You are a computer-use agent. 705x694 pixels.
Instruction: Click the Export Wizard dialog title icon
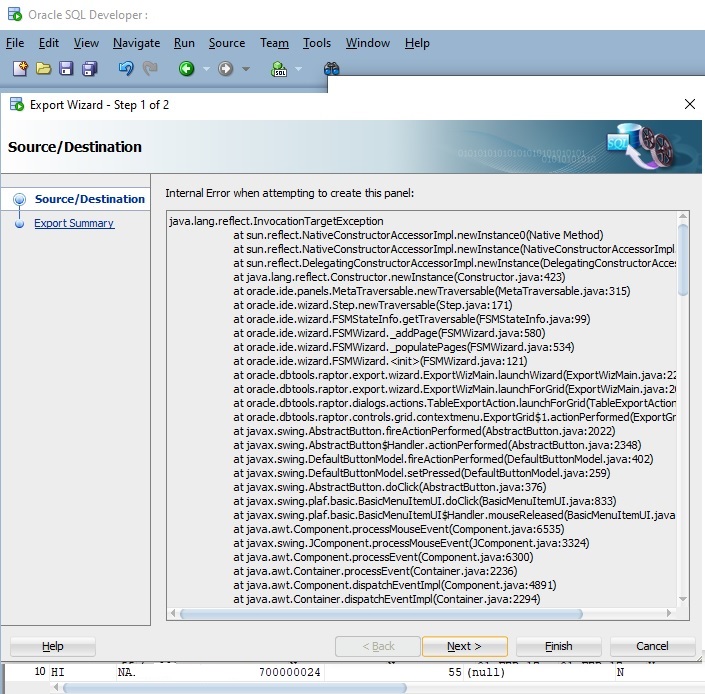point(17,104)
